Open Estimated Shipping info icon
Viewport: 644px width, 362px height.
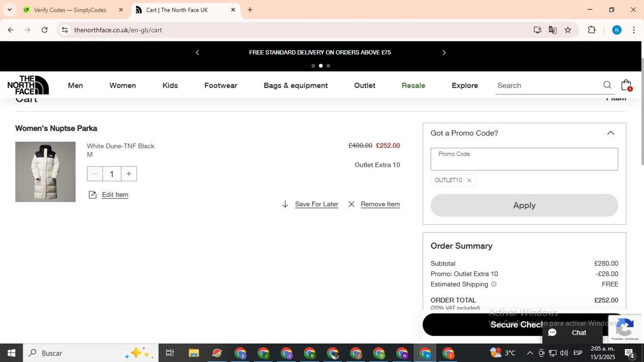pos(494,284)
